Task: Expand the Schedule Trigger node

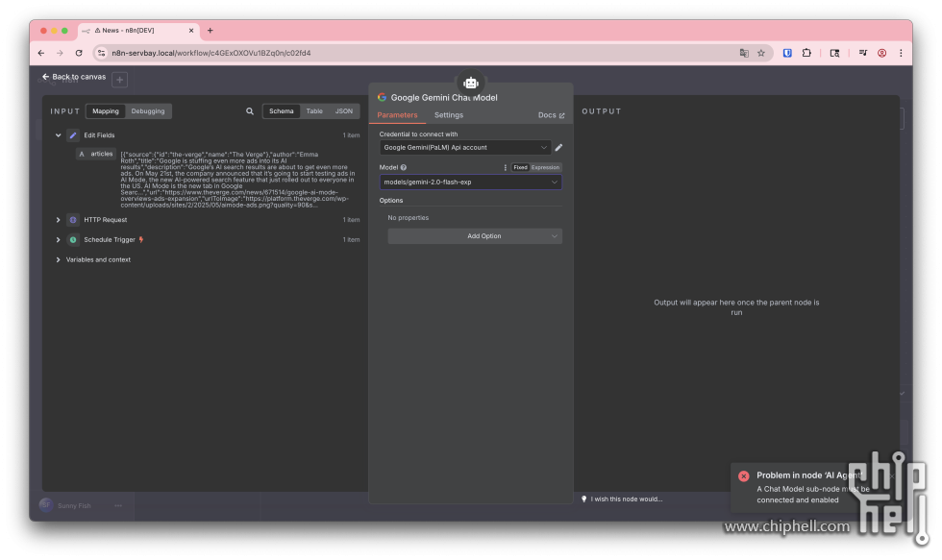Action: click(x=59, y=240)
